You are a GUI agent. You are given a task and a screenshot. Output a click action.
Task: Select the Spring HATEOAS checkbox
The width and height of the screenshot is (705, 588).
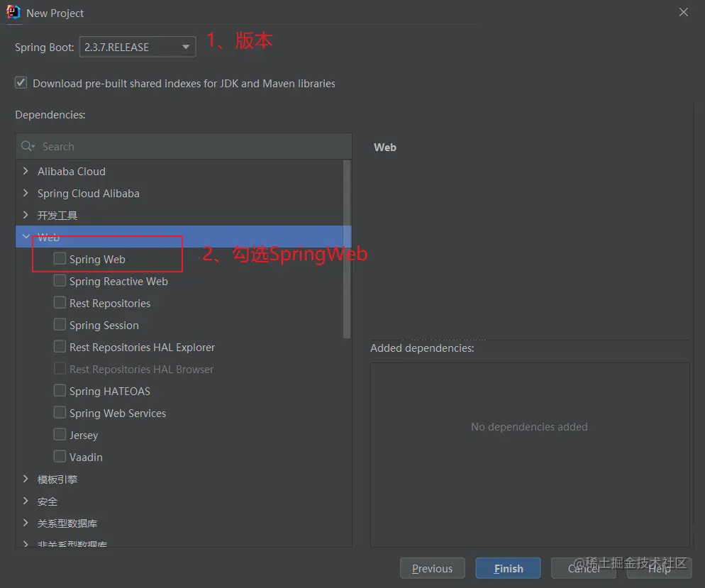pos(60,391)
